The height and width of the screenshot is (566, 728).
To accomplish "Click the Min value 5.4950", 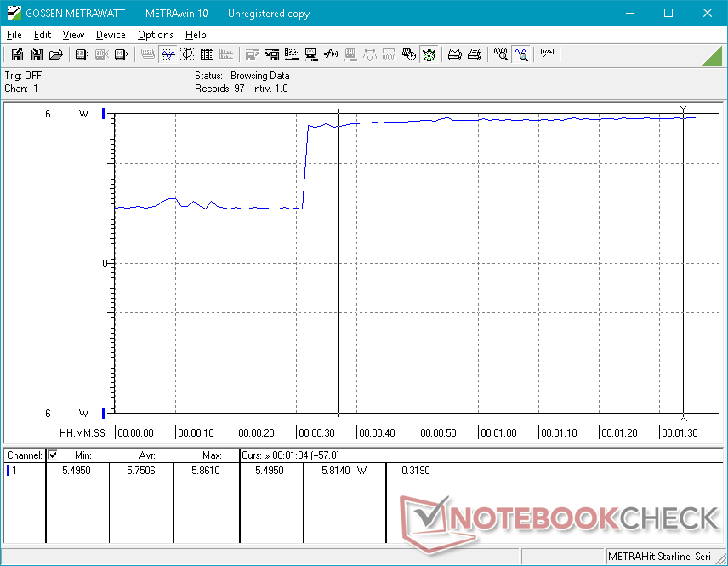I will click(x=77, y=471).
